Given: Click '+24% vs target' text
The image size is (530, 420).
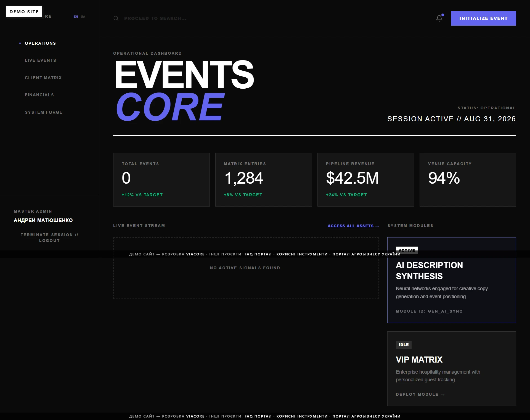Looking at the screenshot, I should 346,195.
